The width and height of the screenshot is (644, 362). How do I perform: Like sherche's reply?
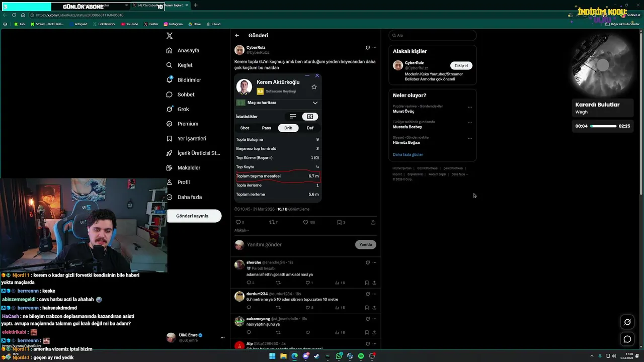click(308, 283)
